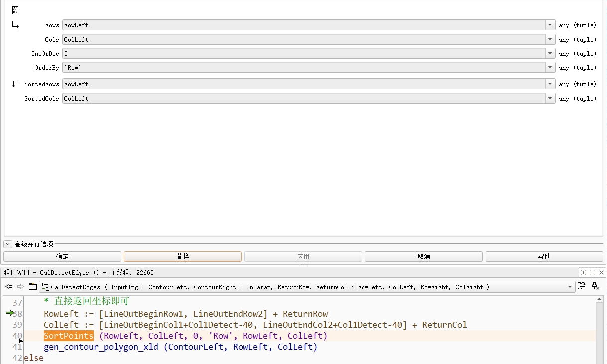The image size is (607, 364).
Task: Click the back navigation arrow in program window
Action: (x=9, y=286)
